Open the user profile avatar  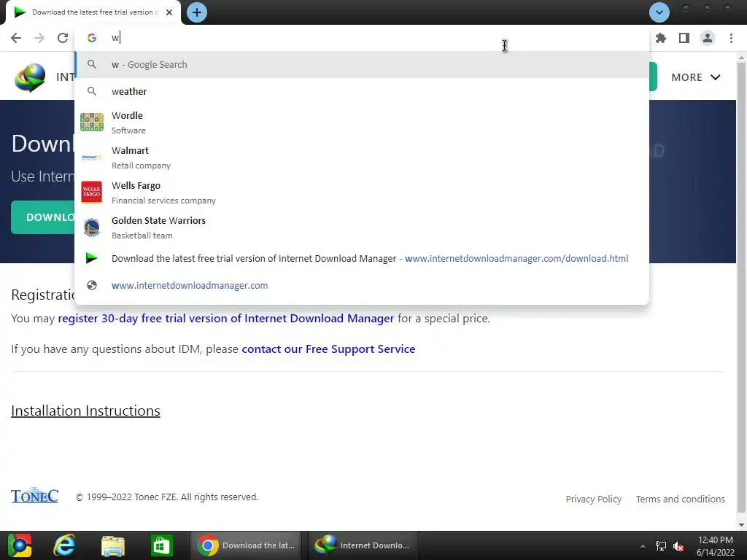coord(708,38)
